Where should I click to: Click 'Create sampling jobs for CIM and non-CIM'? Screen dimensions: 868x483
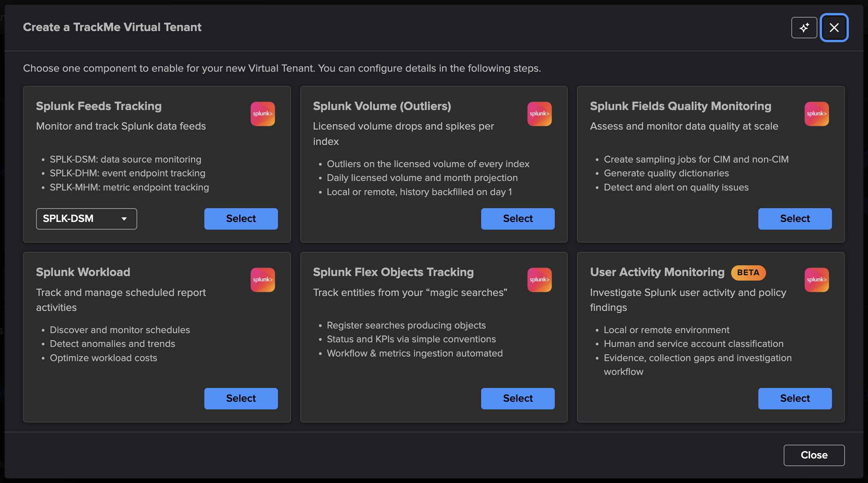[696, 159]
